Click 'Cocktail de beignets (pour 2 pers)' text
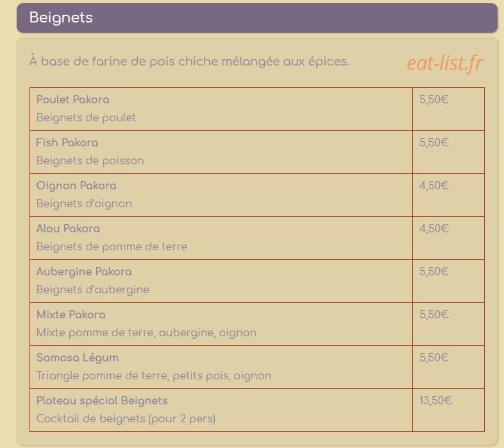The image size is (504, 448). pos(126,418)
